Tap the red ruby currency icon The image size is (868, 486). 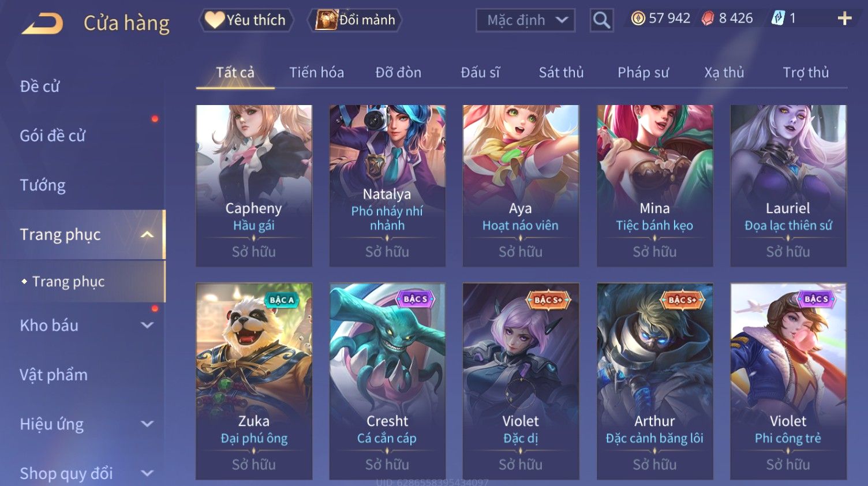coord(708,18)
